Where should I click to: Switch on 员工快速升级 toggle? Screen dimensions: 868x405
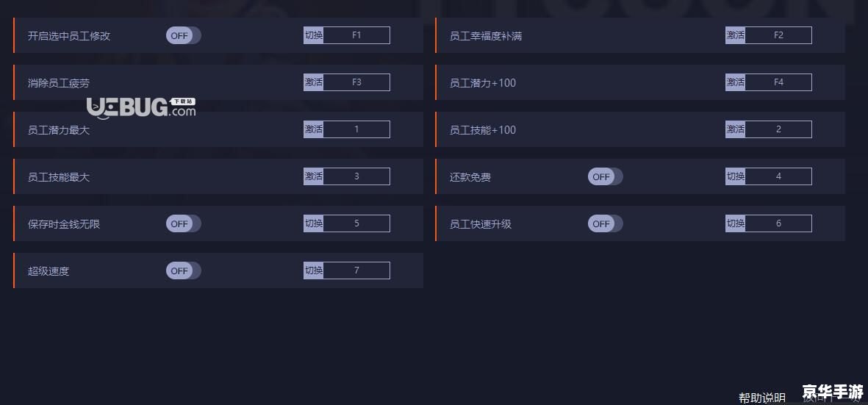(x=605, y=223)
